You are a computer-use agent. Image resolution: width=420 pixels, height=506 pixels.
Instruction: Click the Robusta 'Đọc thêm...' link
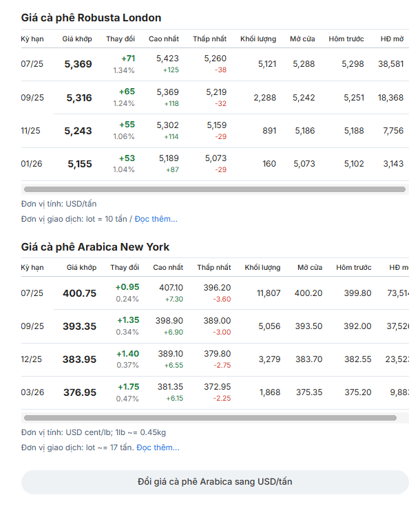(156, 219)
